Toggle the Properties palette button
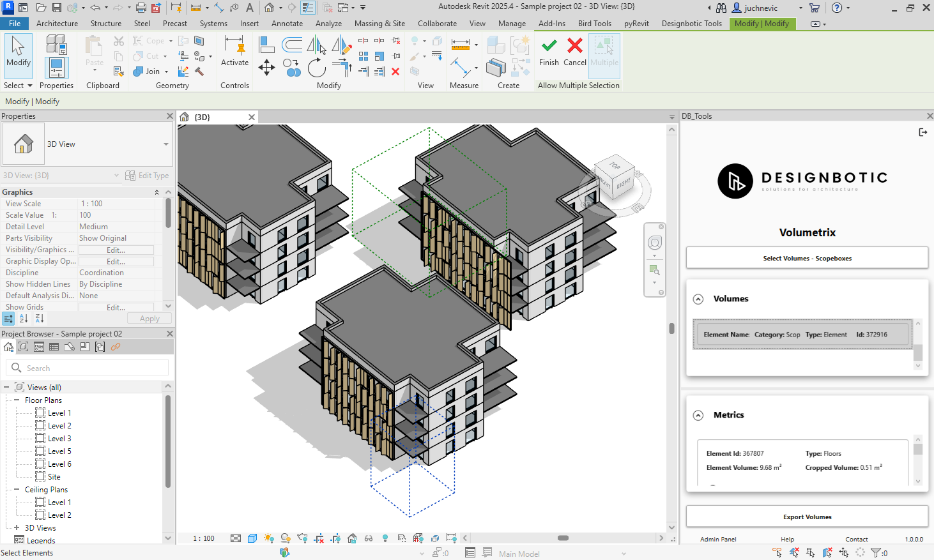 (x=56, y=67)
